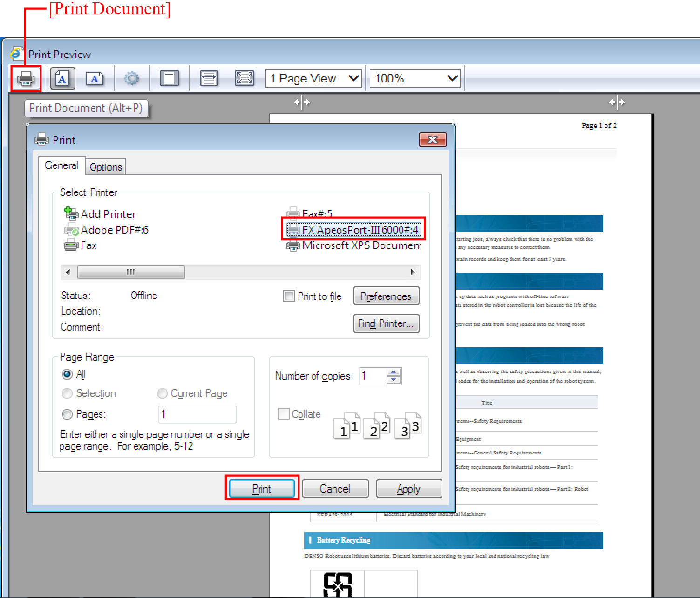Toggle headers and footers icon
700x598 pixels.
(x=169, y=78)
